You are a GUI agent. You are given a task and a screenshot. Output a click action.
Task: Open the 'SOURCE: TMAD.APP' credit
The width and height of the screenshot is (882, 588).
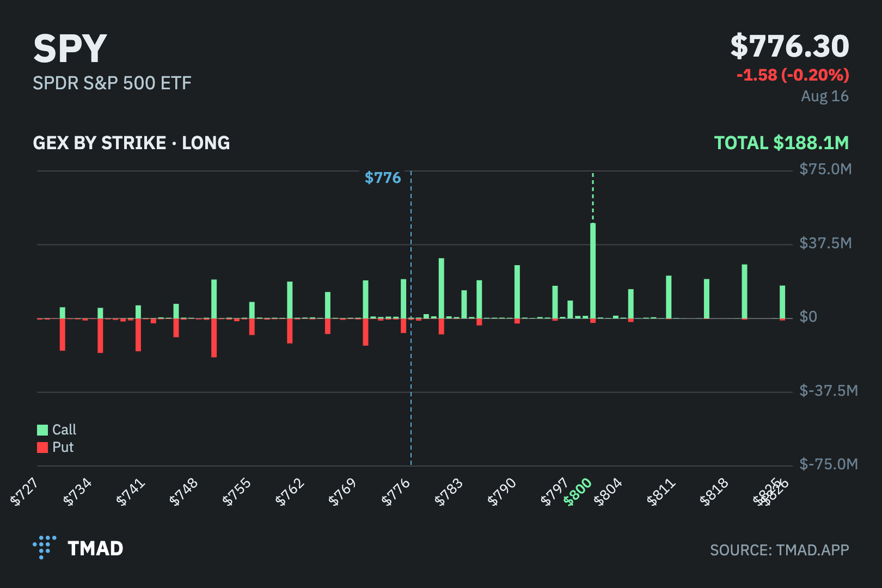[780, 550]
